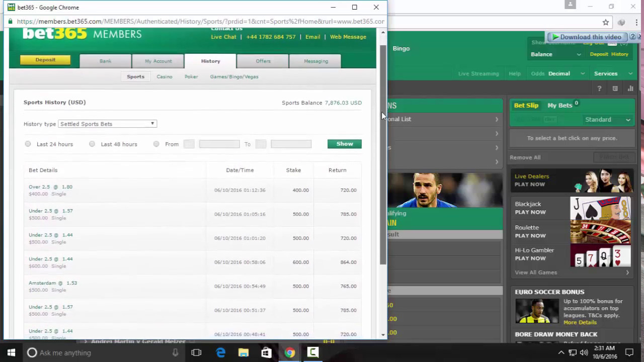Select the Last 24 hours radio button
Screen dimensions: 644x362
coord(28,144)
